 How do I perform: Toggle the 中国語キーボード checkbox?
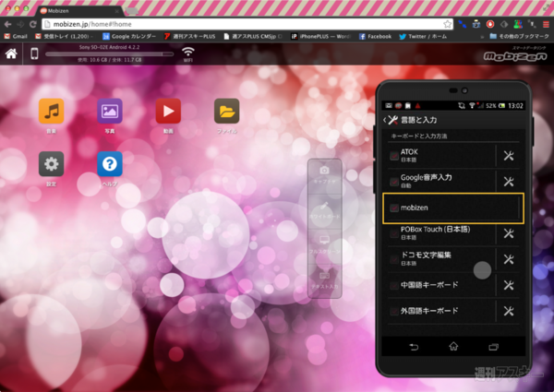click(394, 285)
